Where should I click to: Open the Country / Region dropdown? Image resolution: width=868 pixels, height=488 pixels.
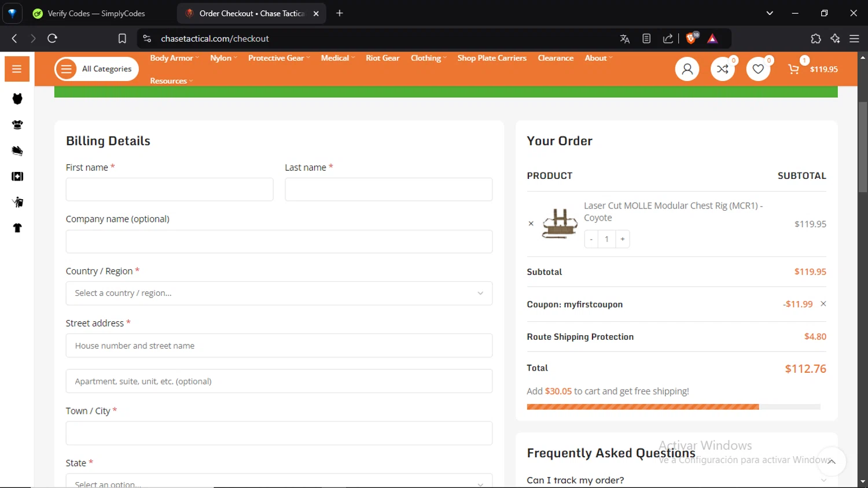(279, 293)
